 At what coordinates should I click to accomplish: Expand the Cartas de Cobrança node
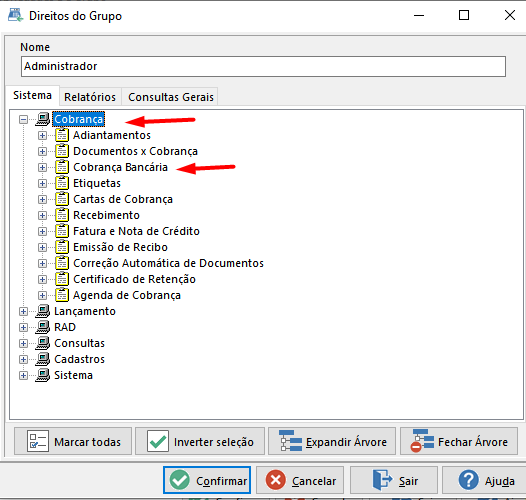42,199
